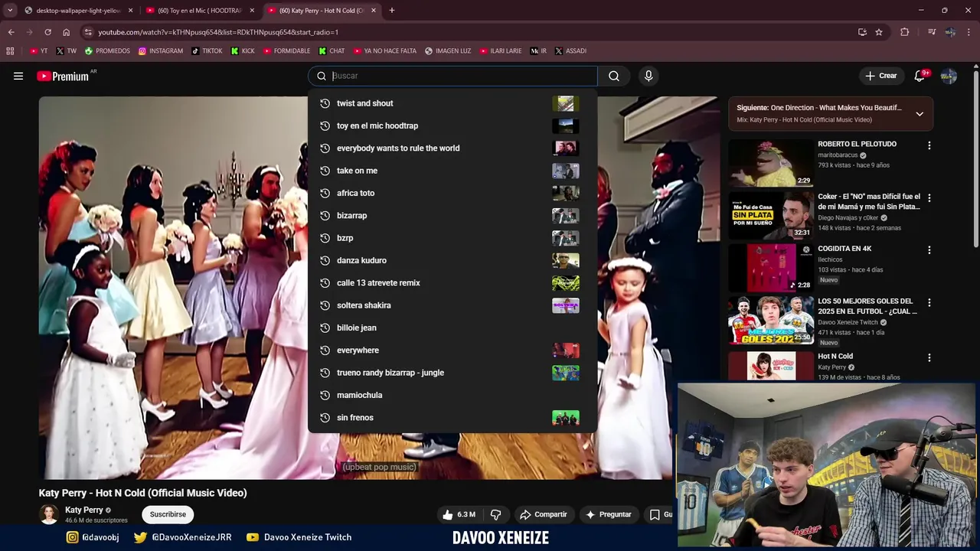Like the Katy Perry video
980x551 pixels.
coord(459,514)
